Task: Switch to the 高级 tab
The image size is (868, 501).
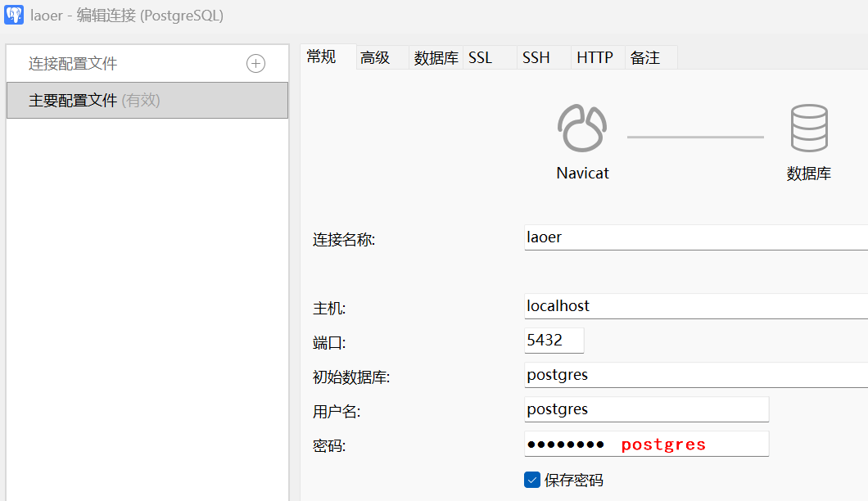Action: tap(373, 57)
